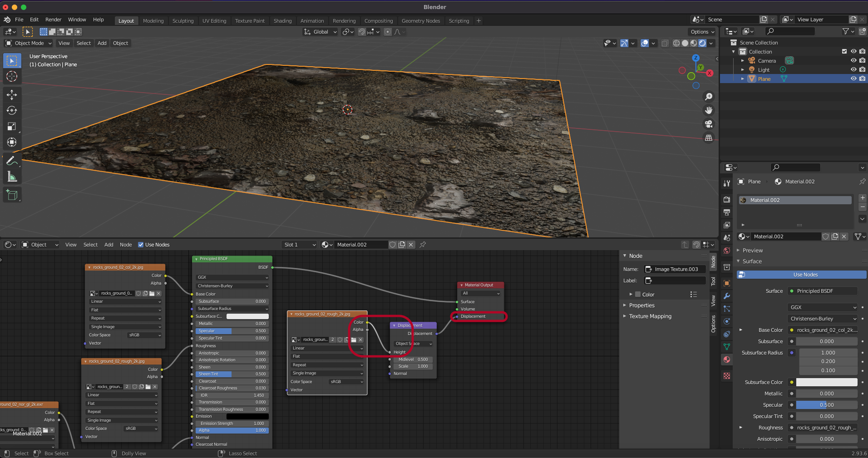Image resolution: width=868 pixels, height=458 pixels.
Task: Select the Scale tool in the viewport toolbar
Action: coord(12,127)
